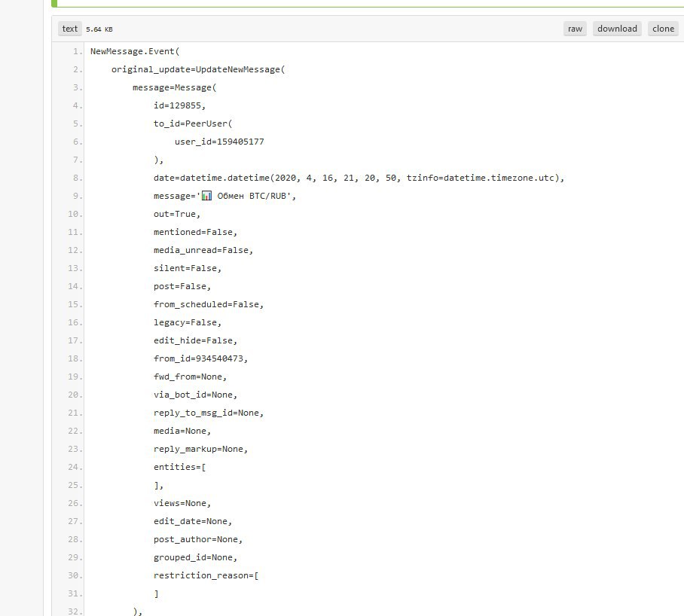Click 'post=False,' line
684x616 pixels.
click(x=182, y=286)
